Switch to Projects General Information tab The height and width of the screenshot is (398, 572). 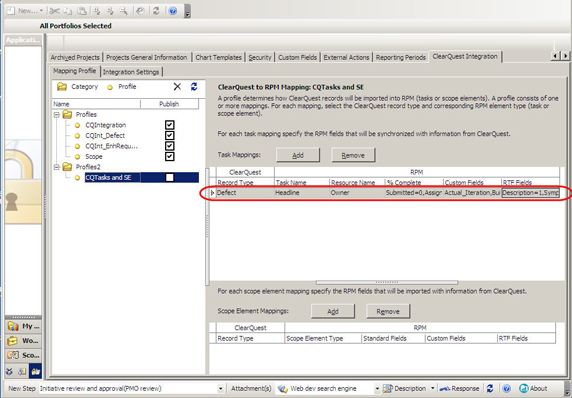[x=147, y=57]
